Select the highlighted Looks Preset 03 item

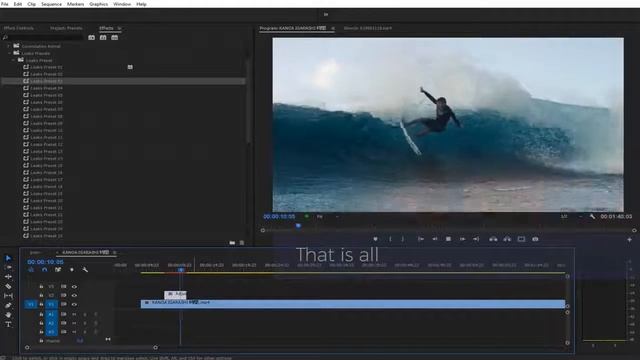pyautogui.click(x=123, y=81)
